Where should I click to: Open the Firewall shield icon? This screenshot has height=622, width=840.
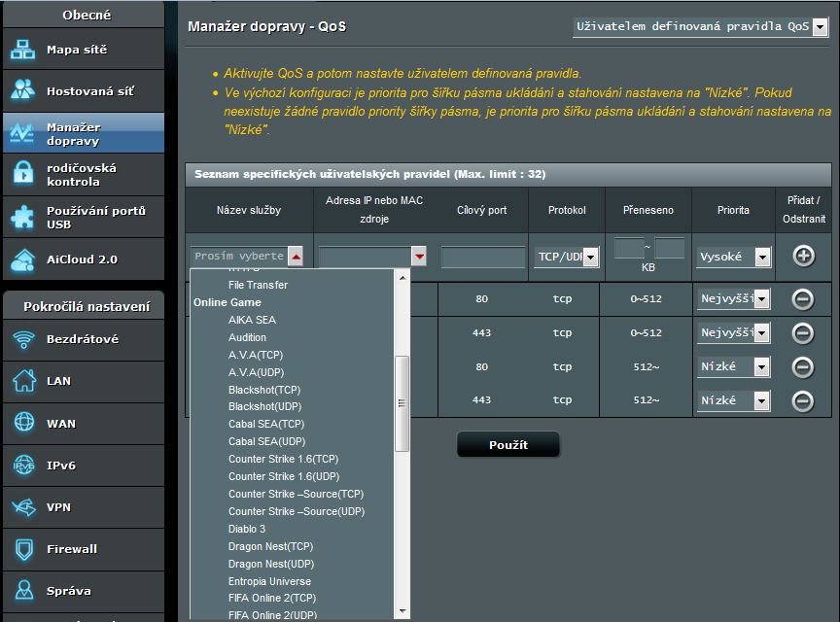tap(23, 549)
